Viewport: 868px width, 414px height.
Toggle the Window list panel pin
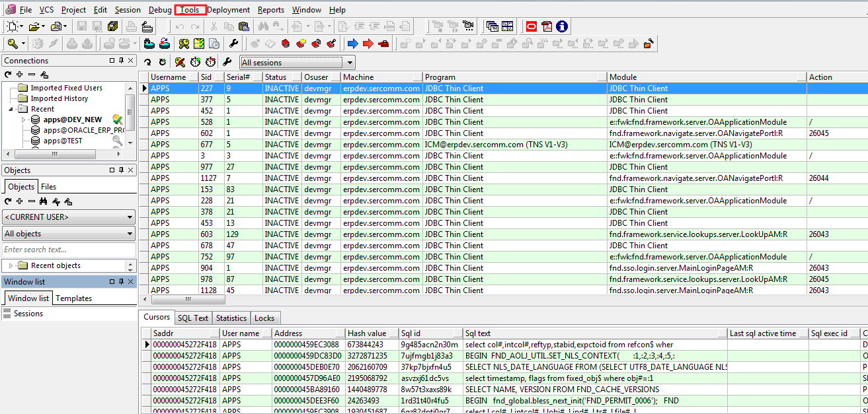tap(121, 282)
